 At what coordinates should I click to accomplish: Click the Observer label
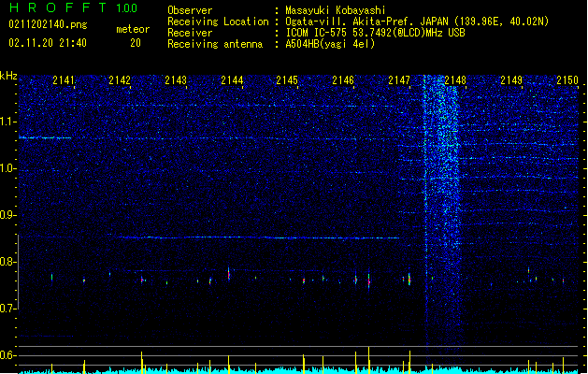coord(190,10)
